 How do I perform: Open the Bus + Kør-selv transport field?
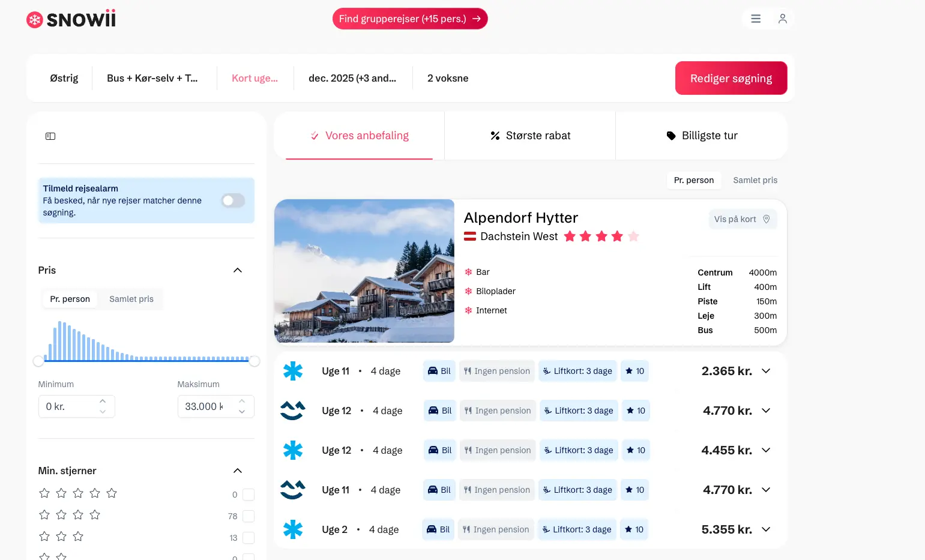(152, 78)
